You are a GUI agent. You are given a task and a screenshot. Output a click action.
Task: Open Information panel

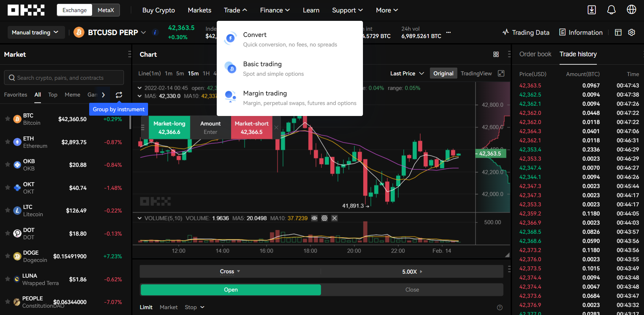(581, 33)
